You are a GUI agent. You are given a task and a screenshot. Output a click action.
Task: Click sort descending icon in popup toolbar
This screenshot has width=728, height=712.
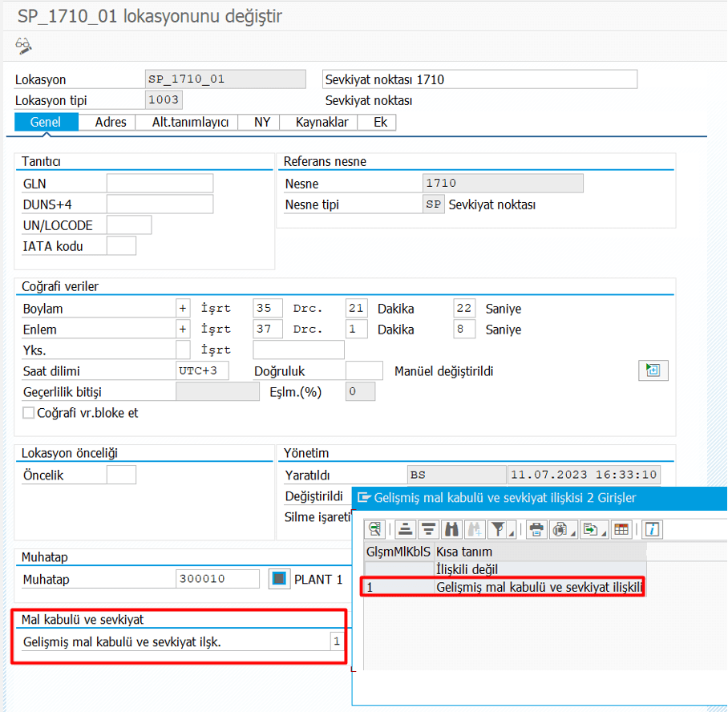[428, 529]
